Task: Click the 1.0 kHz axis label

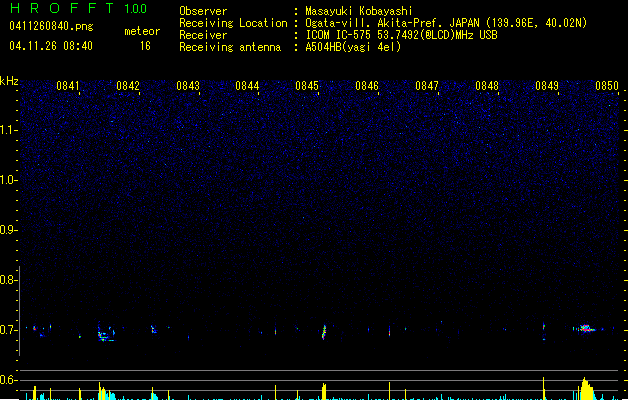Action: 8,180
